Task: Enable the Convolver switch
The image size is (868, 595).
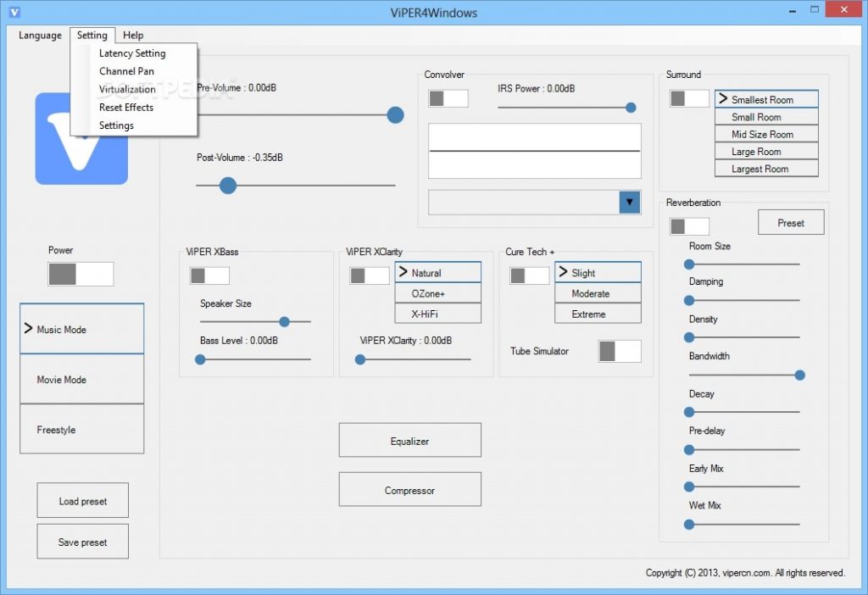Action: pos(448,98)
